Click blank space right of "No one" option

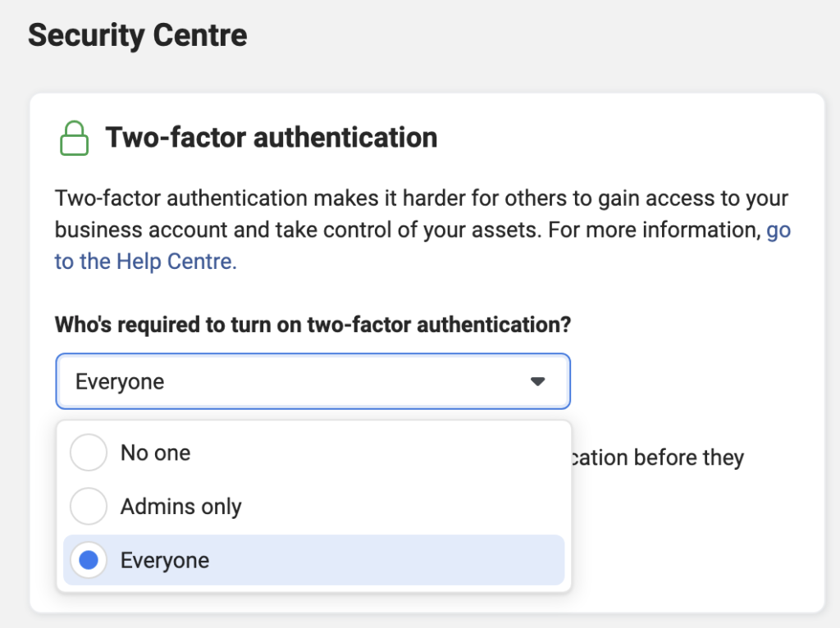(x=375, y=453)
